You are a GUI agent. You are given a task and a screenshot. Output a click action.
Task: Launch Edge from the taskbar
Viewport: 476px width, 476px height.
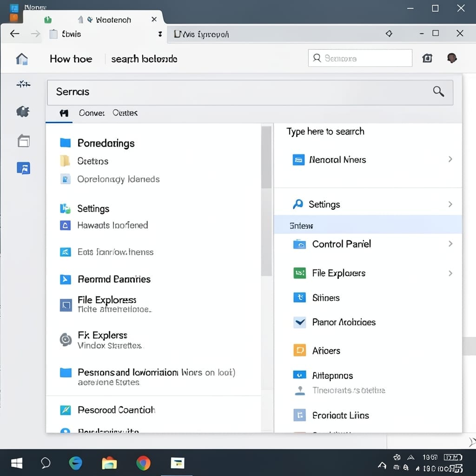point(75,463)
